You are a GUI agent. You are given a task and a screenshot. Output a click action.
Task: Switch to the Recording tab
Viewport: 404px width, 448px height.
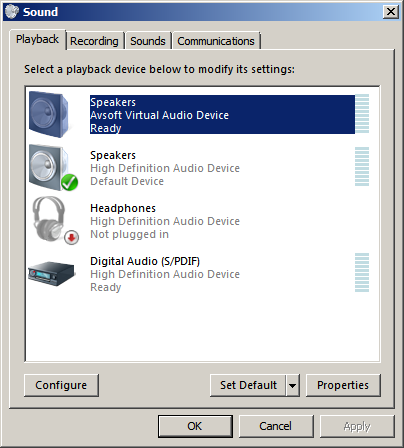[x=94, y=41]
